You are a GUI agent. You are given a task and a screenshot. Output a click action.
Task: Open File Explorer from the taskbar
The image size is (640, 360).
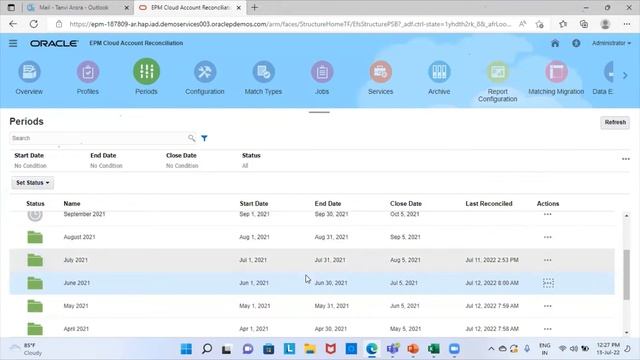point(310,349)
